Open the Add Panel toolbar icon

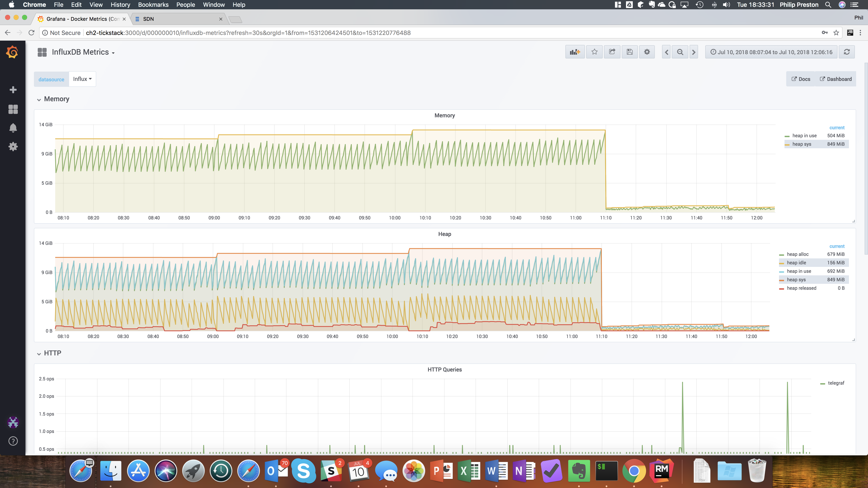tap(575, 52)
